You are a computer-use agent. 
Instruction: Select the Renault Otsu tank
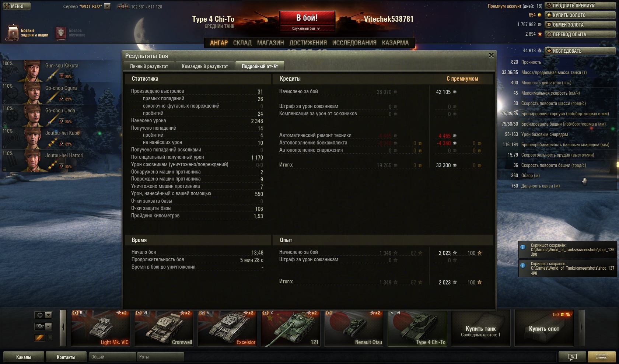click(x=354, y=328)
